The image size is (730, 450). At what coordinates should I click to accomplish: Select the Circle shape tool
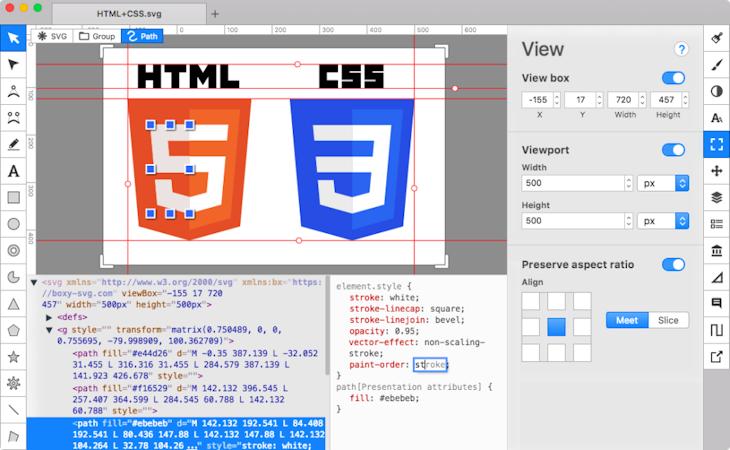(x=13, y=224)
